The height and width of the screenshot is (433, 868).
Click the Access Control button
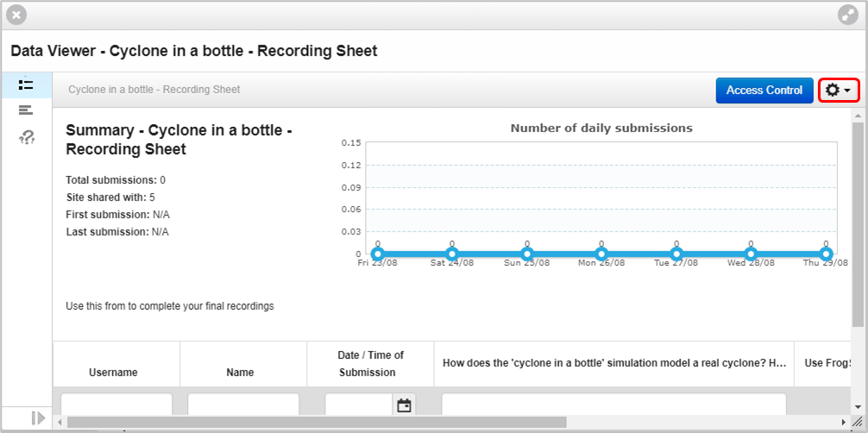(764, 91)
